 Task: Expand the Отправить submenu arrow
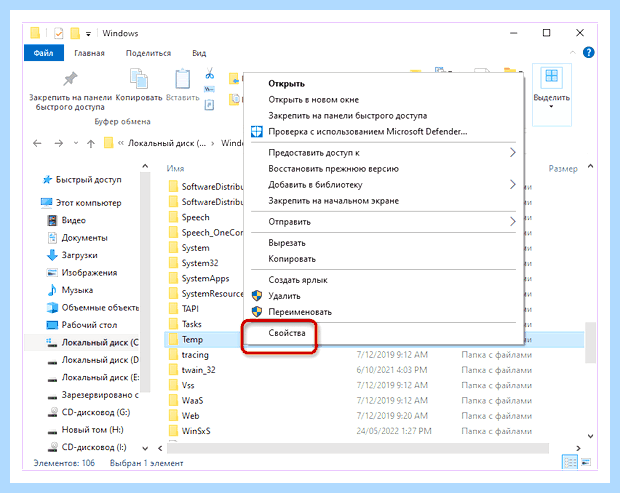pyautogui.click(x=512, y=221)
